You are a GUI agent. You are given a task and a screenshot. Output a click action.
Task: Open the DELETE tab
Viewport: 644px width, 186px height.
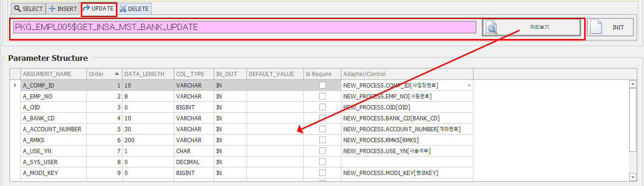point(134,9)
